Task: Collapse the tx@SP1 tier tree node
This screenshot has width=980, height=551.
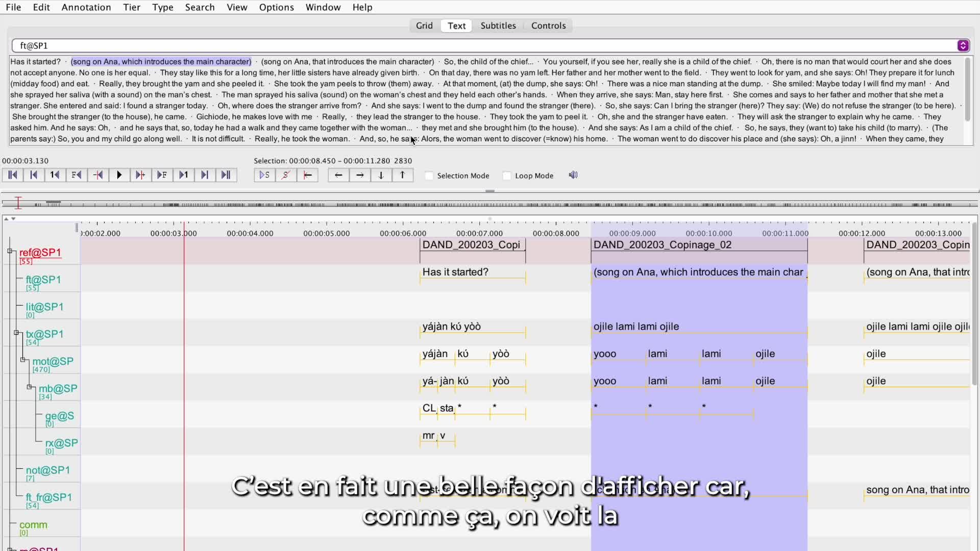Action: (16, 333)
